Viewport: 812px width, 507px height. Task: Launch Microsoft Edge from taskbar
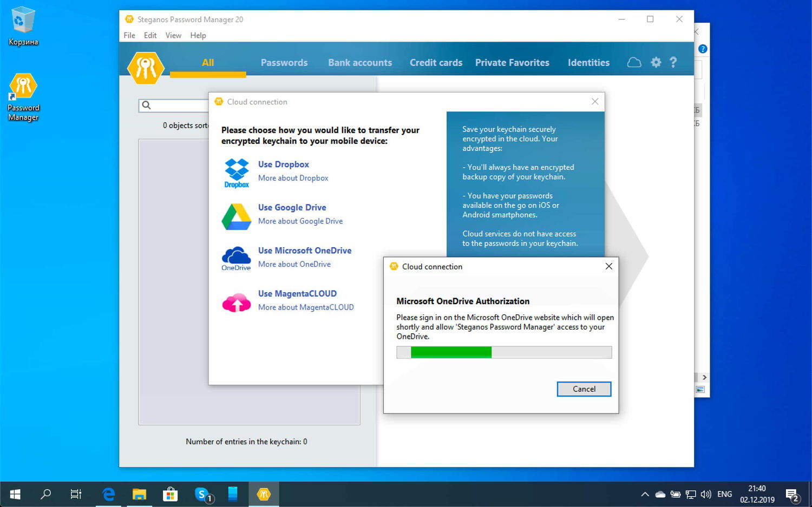point(109,494)
